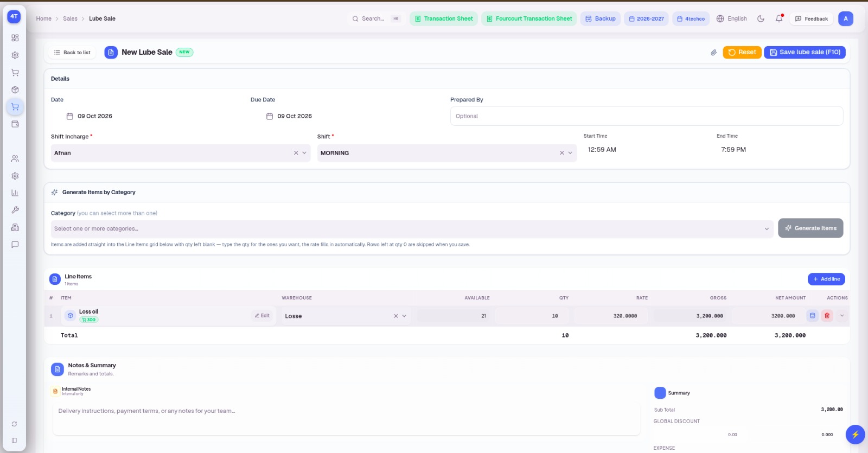This screenshot has height=453, width=868.
Task: Open the chat message icon in sidebar
Action: [x=15, y=245]
